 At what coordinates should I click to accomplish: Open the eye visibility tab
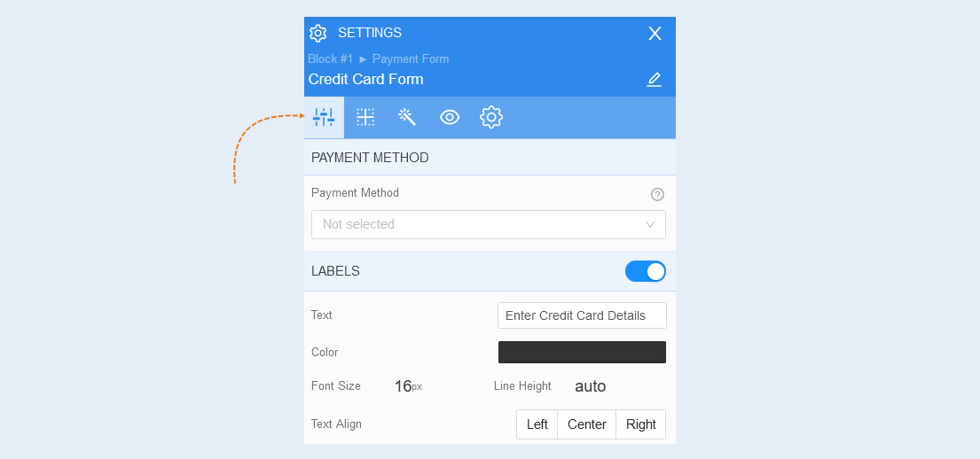point(450,117)
